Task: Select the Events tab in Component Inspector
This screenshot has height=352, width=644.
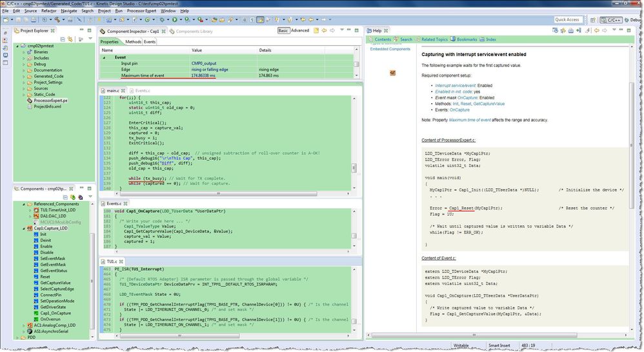Action: (150, 42)
